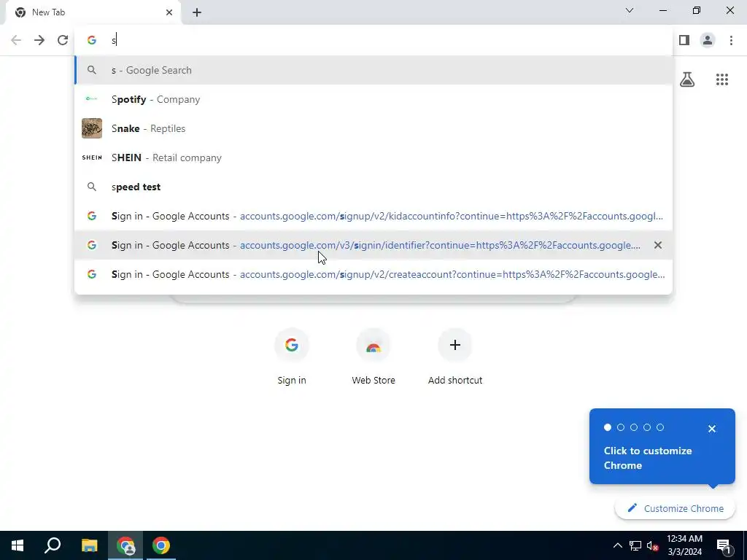The width and height of the screenshot is (747, 560).
Task: Reload the current page
Action: click(63, 40)
